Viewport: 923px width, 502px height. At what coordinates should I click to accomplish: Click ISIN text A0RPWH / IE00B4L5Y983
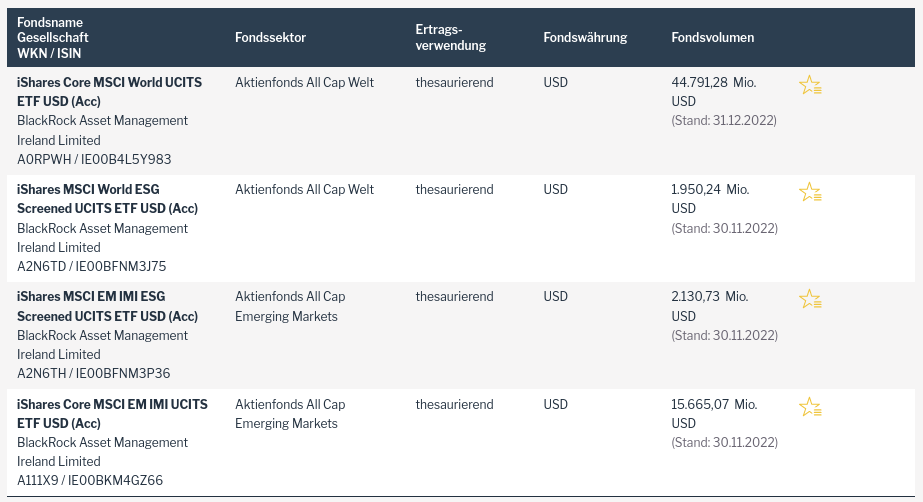click(94, 159)
